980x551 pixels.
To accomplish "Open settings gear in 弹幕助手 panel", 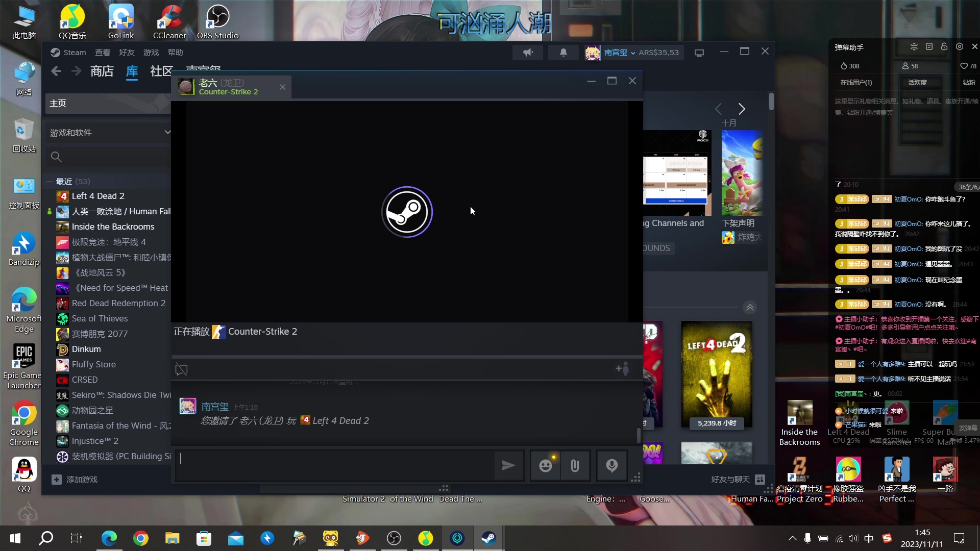I will point(960,46).
